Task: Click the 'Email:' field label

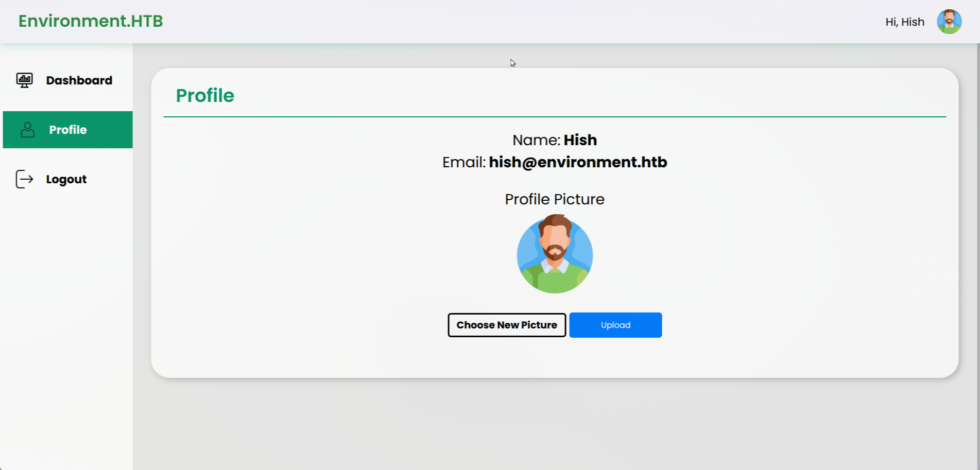Action: click(x=463, y=162)
